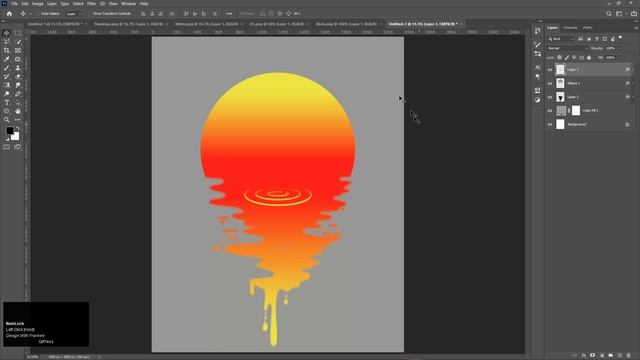
Task: Switch to the Channels tab
Action: (x=570, y=28)
